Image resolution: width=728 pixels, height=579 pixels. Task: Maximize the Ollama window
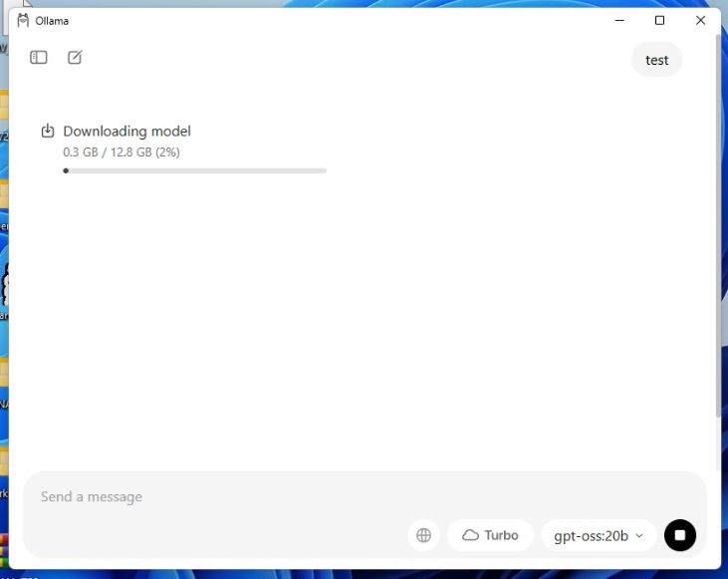pyautogui.click(x=659, y=21)
